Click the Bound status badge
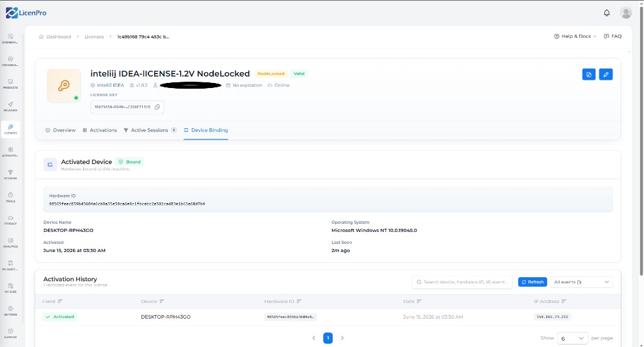The width and height of the screenshot is (644, 347). click(x=130, y=162)
